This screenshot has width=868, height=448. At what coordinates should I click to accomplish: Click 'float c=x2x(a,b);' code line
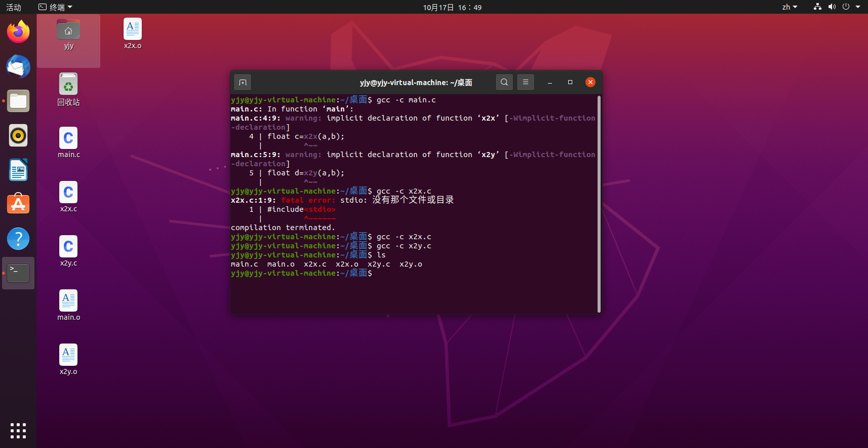click(x=306, y=136)
